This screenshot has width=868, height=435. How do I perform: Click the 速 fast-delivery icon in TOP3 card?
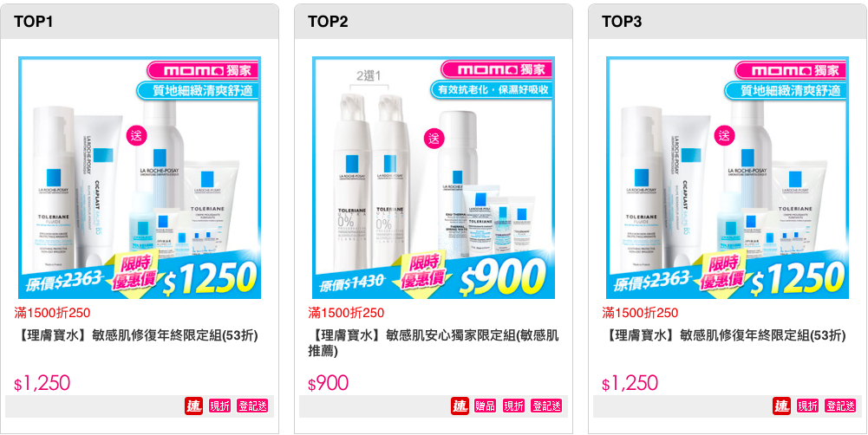pyautogui.click(x=781, y=406)
